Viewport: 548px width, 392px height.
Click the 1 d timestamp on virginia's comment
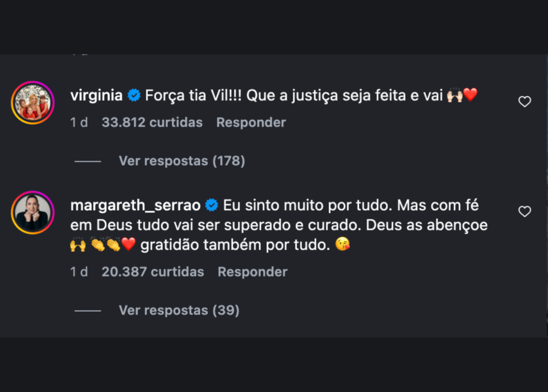coord(79,122)
